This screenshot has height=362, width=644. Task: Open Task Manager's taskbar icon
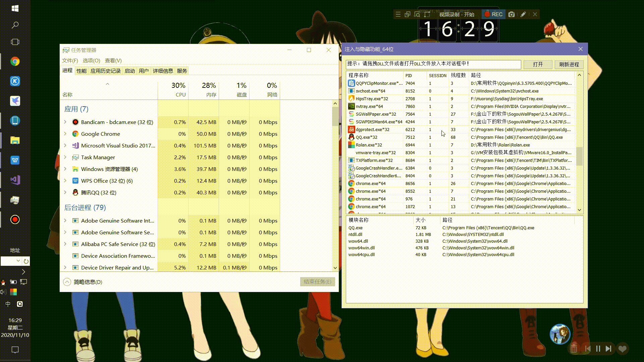pos(15,200)
